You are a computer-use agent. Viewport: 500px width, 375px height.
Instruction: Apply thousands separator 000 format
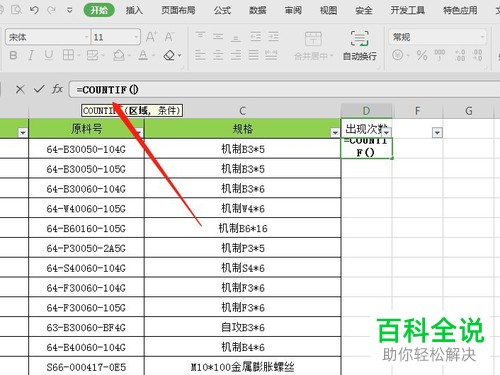(440, 54)
